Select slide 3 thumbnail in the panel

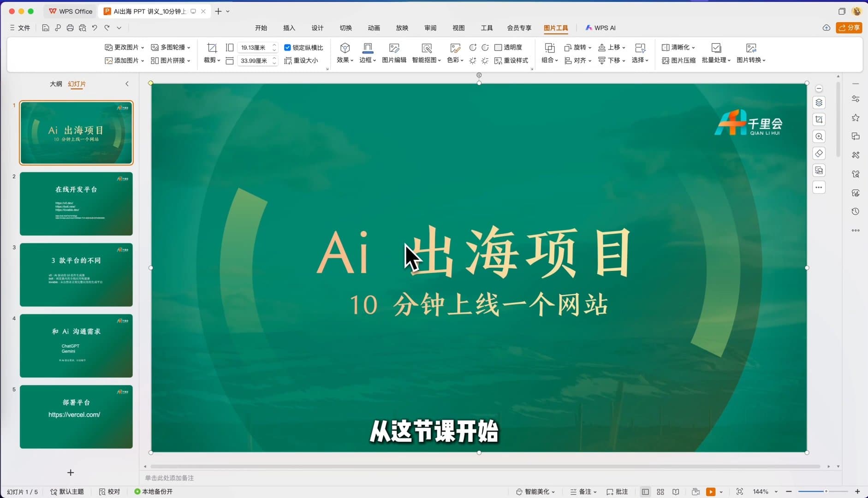pyautogui.click(x=76, y=274)
